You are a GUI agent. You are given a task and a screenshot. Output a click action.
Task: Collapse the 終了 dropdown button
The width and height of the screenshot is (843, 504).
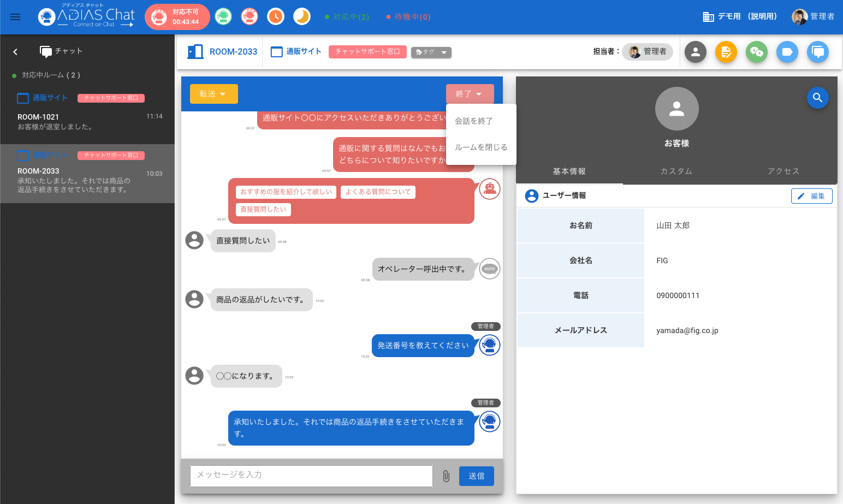pos(470,94)
